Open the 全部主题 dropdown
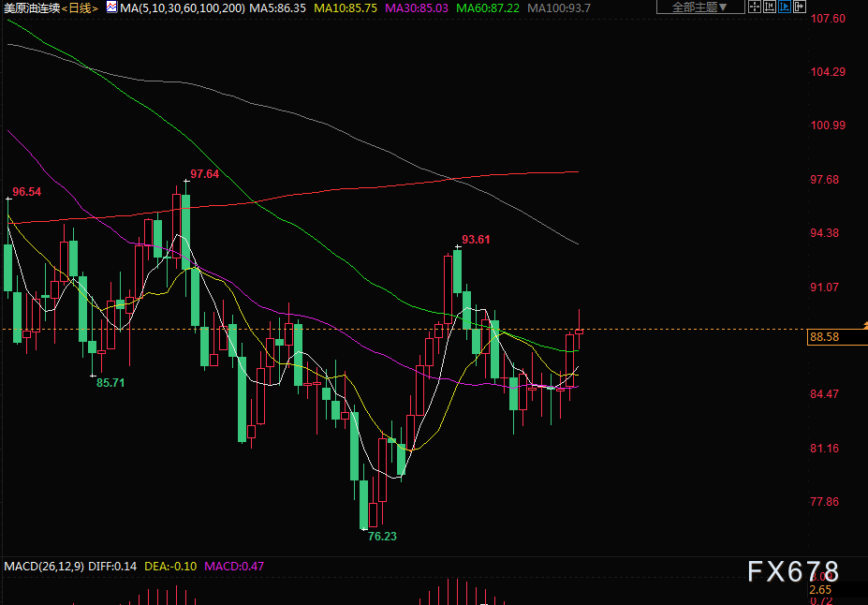 click(x=700, y=7)
